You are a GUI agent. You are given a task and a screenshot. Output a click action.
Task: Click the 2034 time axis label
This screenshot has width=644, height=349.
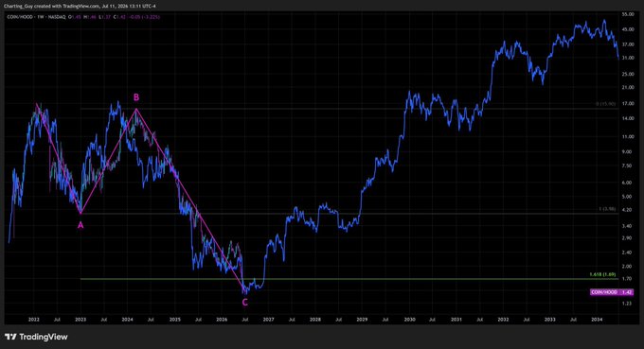(597, 320)
